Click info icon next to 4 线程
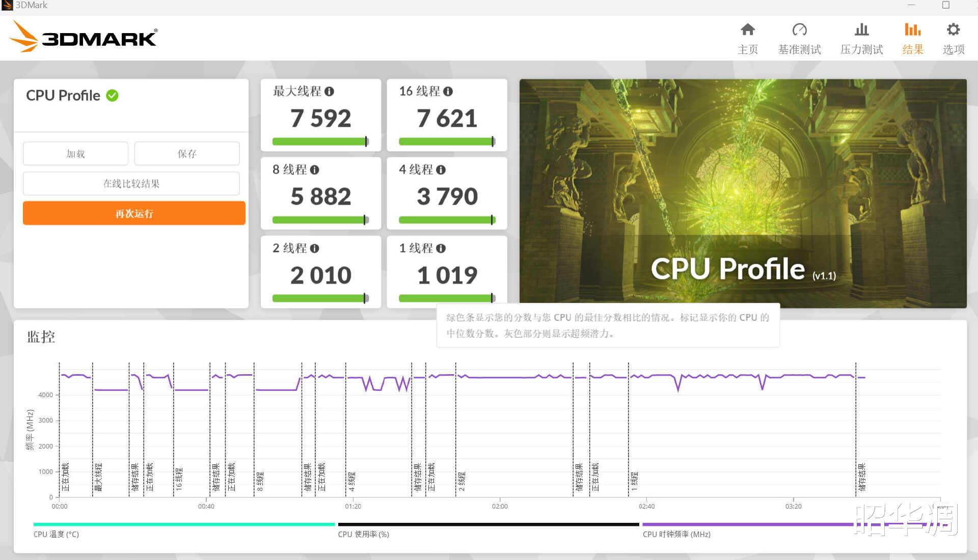Viewport: 978px width, 560px height. tap(441, 170)
